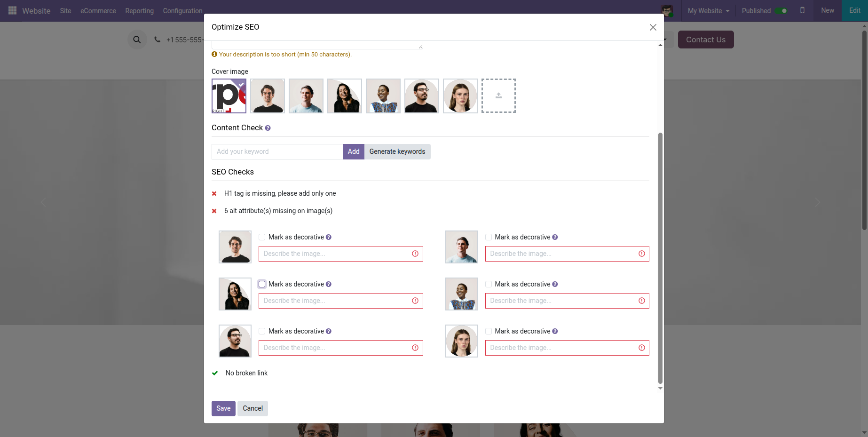Mark the laughing woman image as decorative
868x437 pixels.
pos(262,284)
